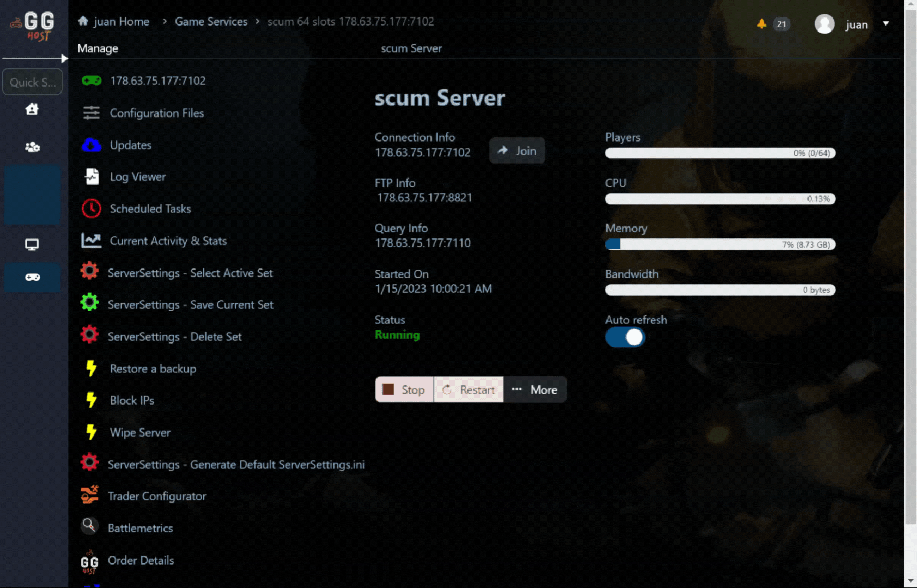Click the Memory usage bar

[720, 244]
